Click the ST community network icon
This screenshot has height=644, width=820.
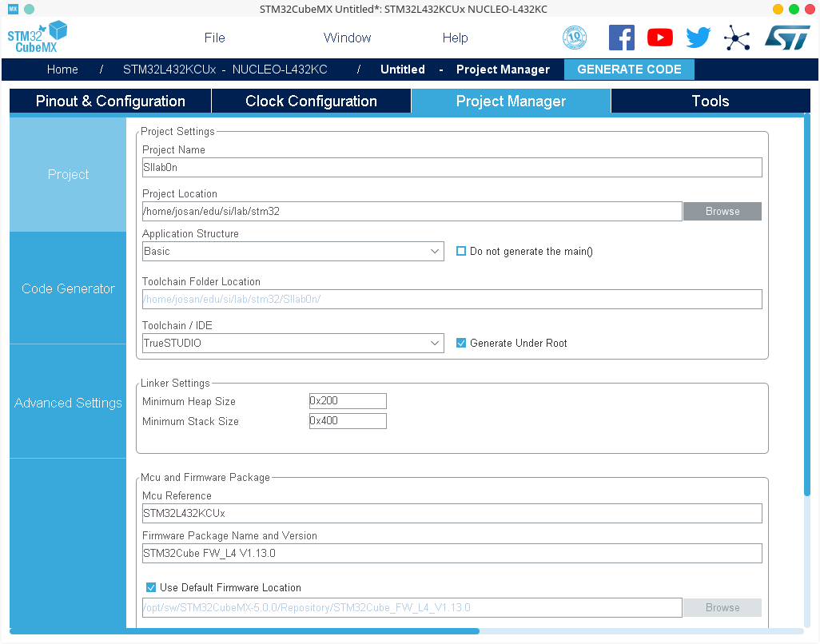pyautogui.click(x=737, y=38)
